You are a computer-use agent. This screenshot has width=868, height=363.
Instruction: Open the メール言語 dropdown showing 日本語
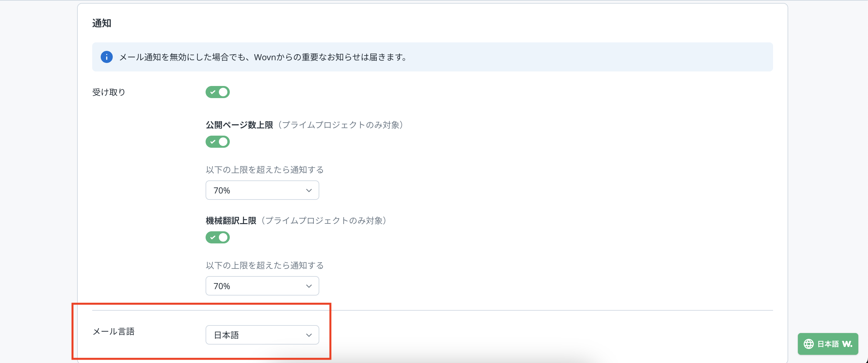(262, 335)
